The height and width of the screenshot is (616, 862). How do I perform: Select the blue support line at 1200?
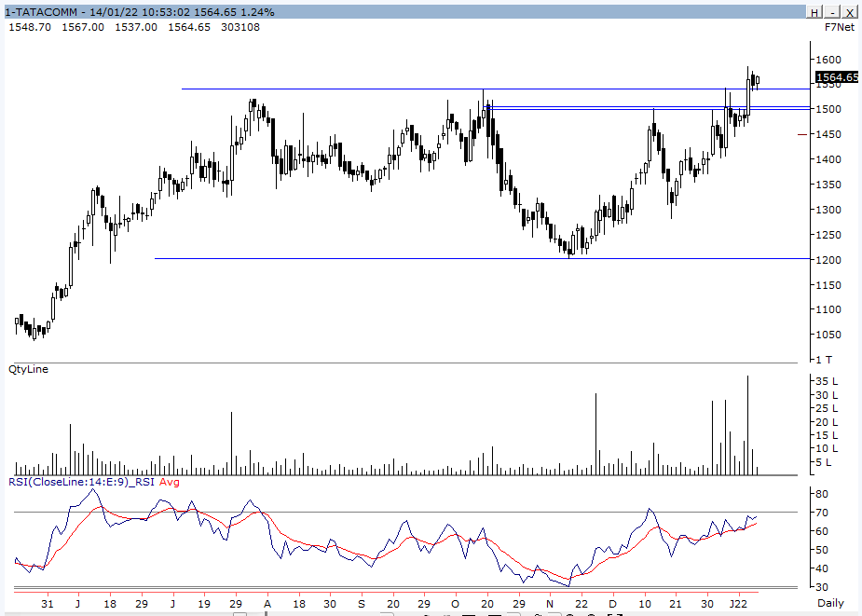click(482, 258)
